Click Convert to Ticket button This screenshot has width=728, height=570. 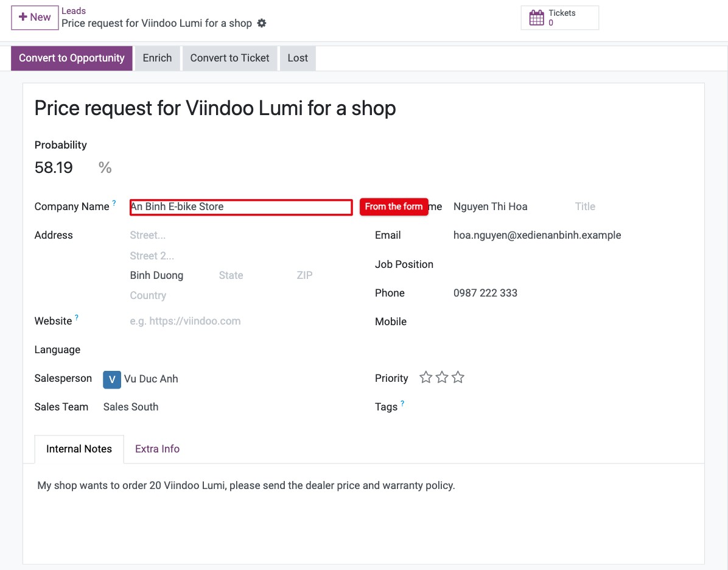tap(230, 58)
